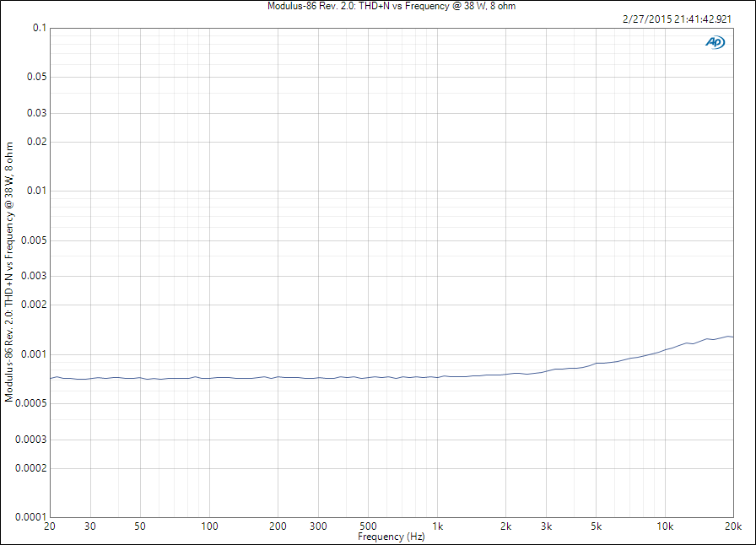
Task: Click the x-axis tick label '30'
Action: coord(90,526)
